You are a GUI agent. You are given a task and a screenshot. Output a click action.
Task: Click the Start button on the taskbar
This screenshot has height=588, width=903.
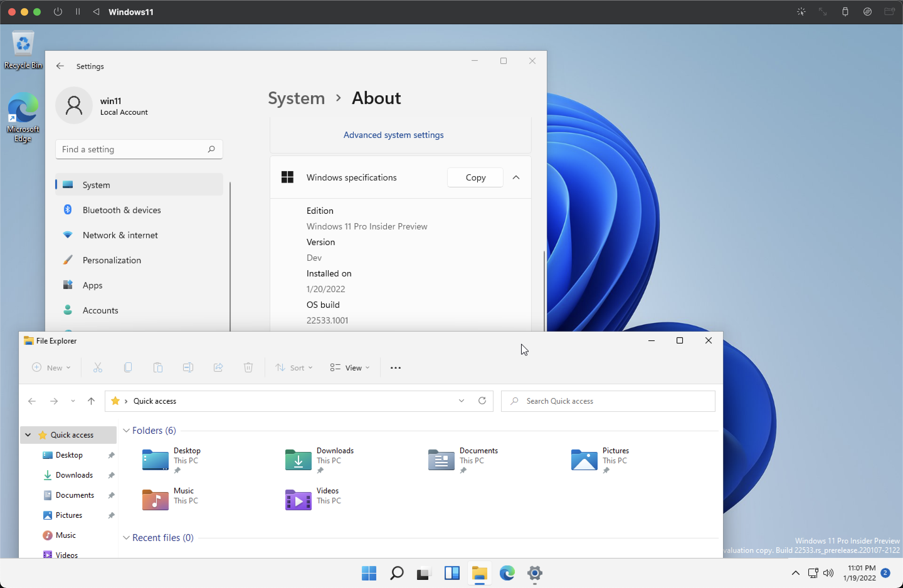click(369, 574)
